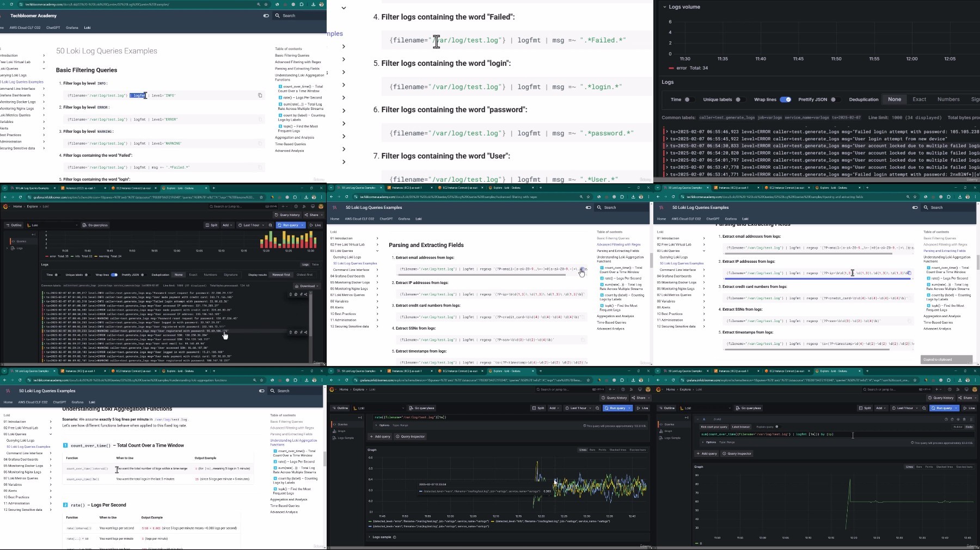Select Bars graph style in rate() frame

592,450
